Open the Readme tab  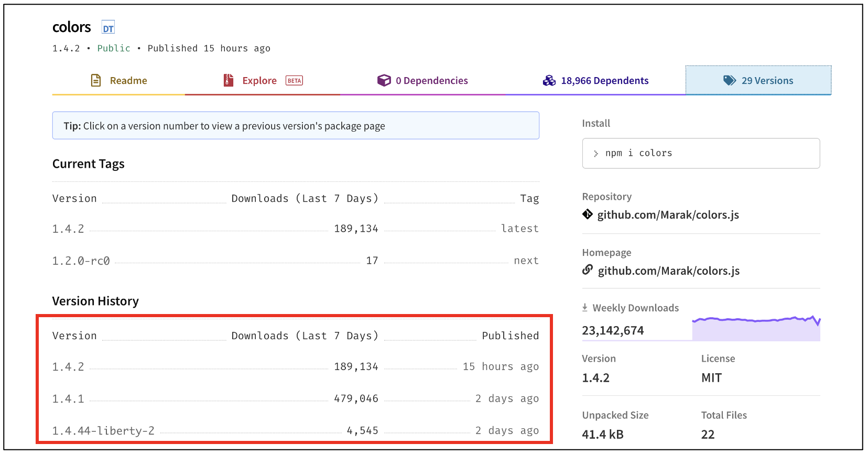pos(128,81)
